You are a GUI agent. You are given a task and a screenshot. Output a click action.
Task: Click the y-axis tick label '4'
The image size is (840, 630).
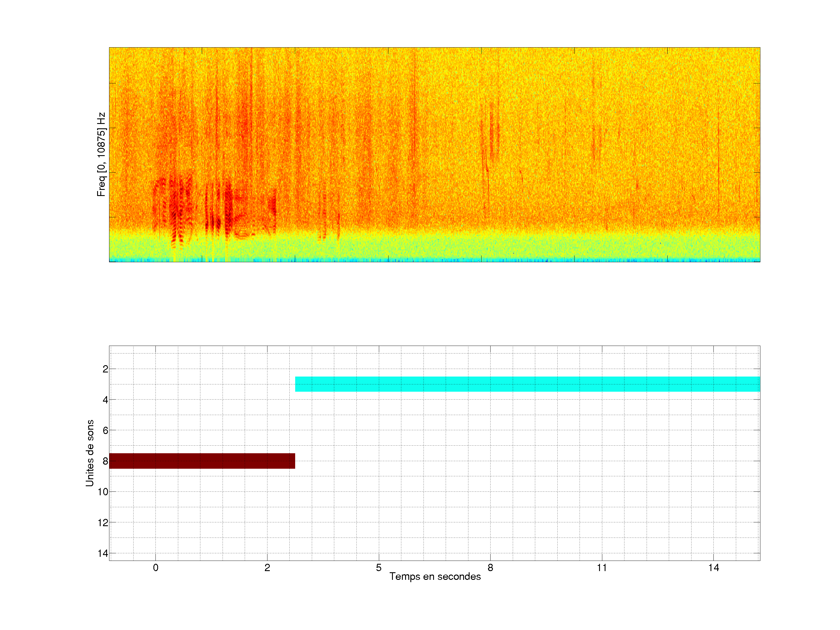click(x=105, y=400)
